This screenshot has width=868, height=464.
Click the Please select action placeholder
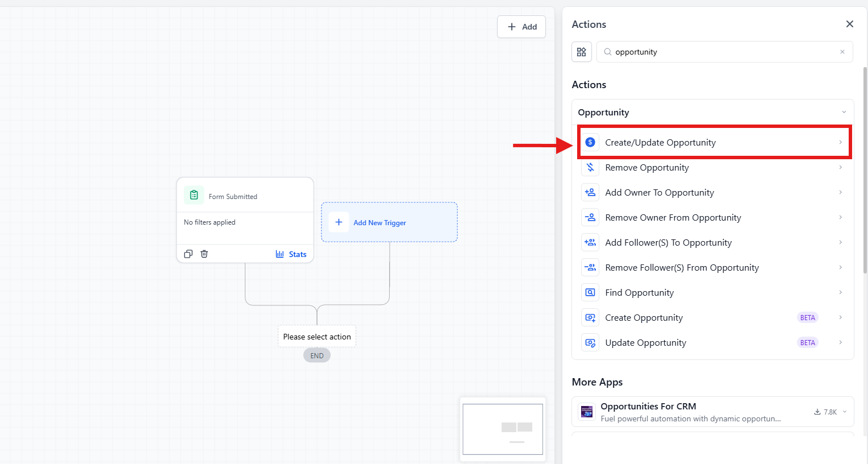point(317,337)
